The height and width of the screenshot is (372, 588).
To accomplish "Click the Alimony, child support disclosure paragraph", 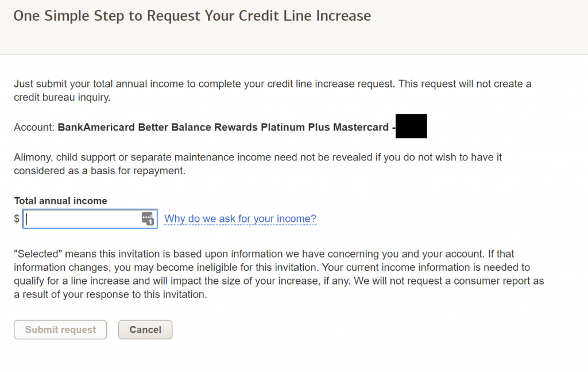I will (x=258, y=164).
